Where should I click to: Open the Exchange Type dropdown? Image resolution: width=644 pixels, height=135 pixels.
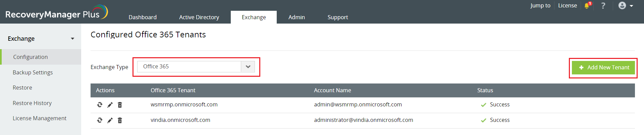(248, 67)
